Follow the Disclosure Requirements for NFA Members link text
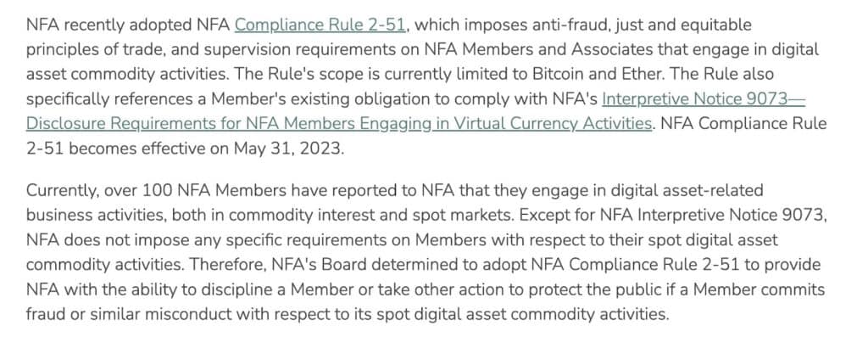The image size is (868, 337). tap(189, 123)
